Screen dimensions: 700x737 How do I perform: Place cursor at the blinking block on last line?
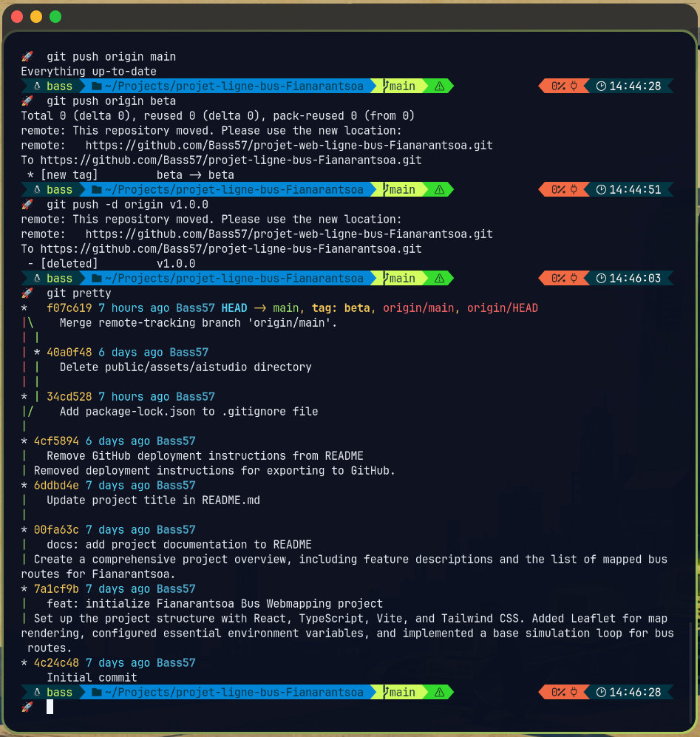coord(50,707)
